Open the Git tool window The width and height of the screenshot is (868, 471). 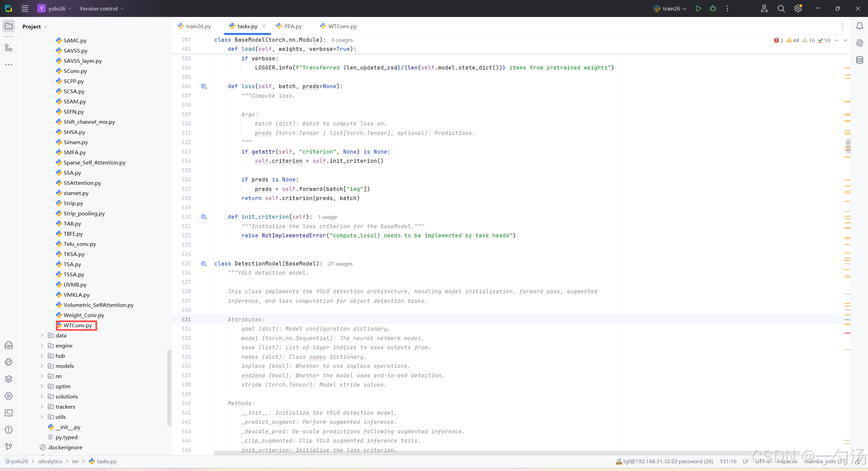click(8, 447)
